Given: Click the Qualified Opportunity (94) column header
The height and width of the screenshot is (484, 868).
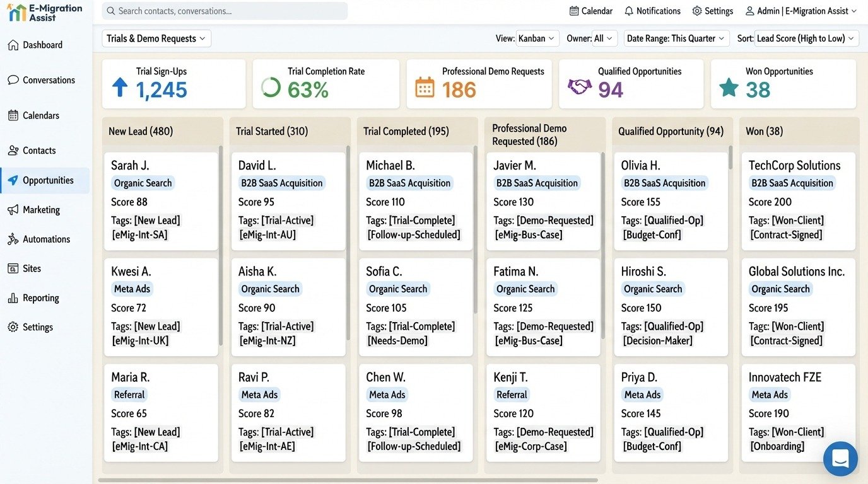Looking at the screenshot, I should point(671,131).
